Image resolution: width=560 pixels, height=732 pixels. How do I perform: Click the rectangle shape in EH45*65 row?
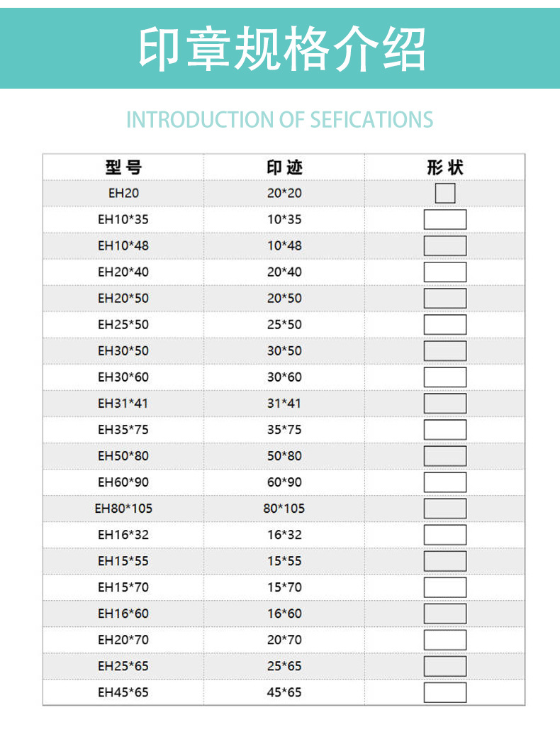click(445, 692)
